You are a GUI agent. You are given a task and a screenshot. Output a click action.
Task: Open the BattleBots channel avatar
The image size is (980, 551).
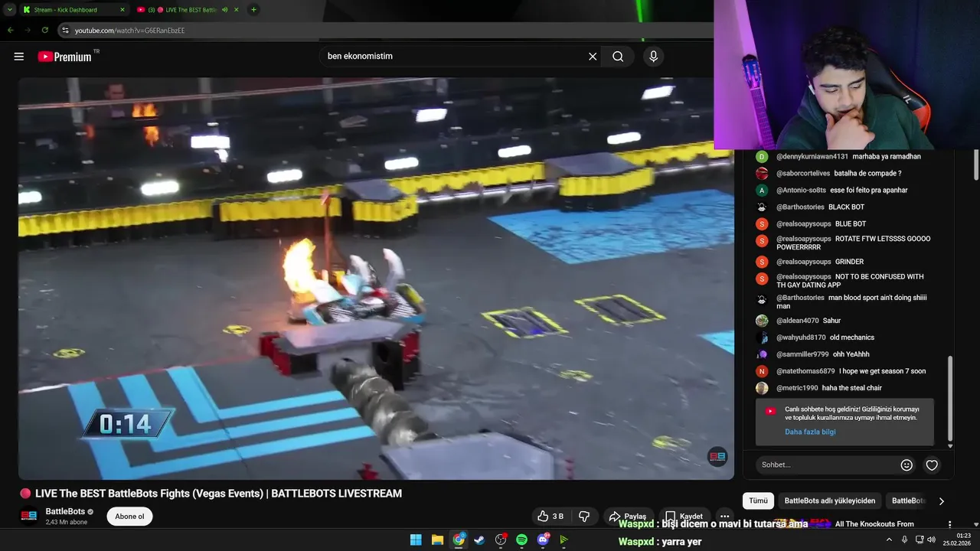click(28, 516)
